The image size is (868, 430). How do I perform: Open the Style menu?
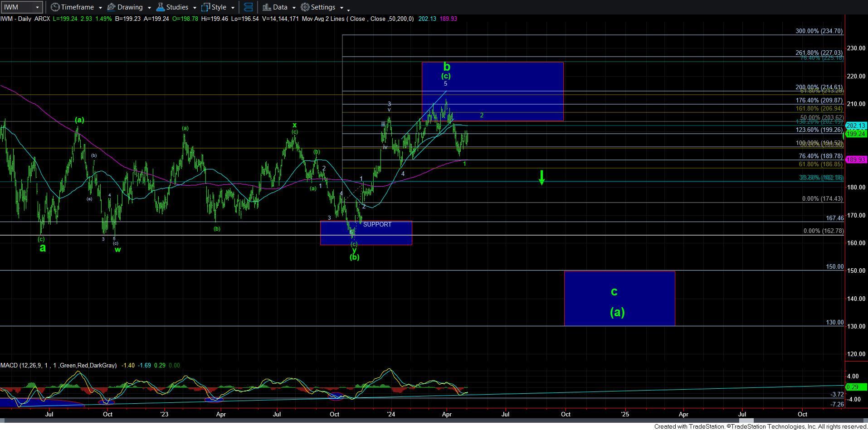[x=218, y=7]
